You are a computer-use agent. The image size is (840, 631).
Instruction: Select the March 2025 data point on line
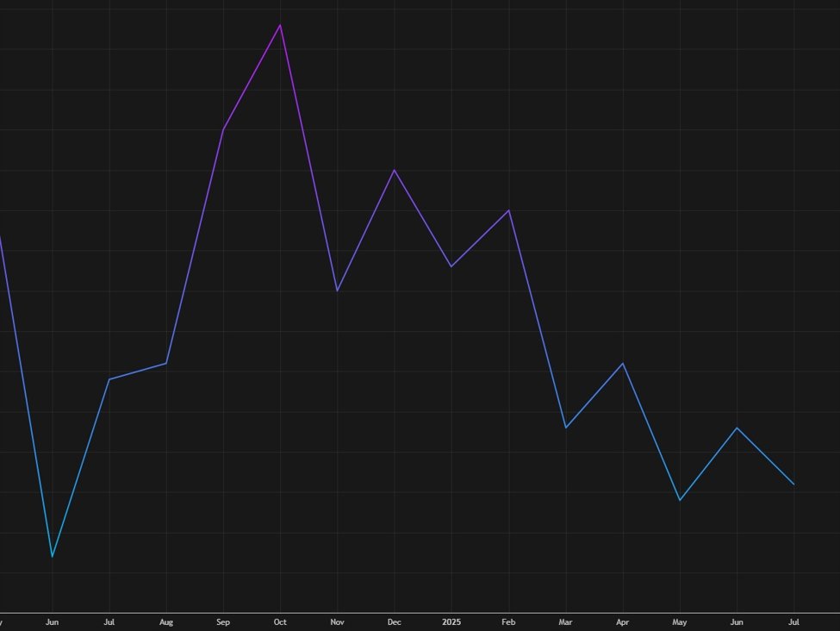[x=565, y=428]
